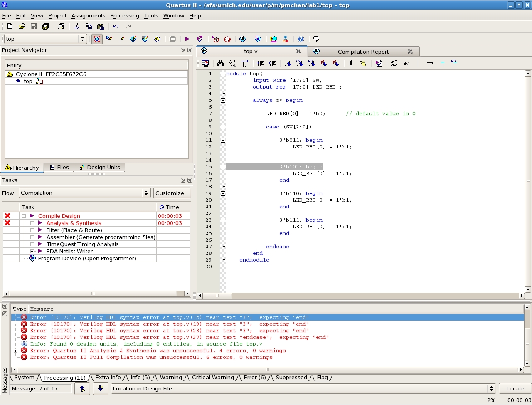Collapse the Compile Design task tree
This screenshot has height=405, width=532.
24,216
